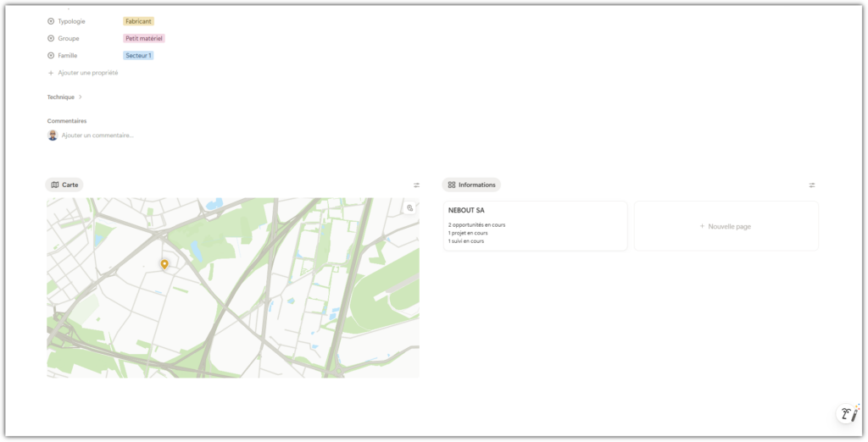Click the orange location pin on map
This screenshot has width=868, height=442.
click(x=164, y=264)
